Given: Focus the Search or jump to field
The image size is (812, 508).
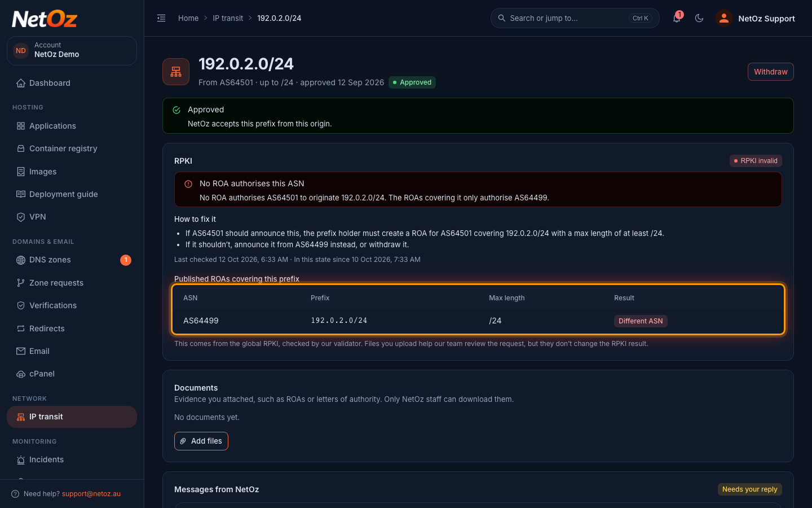Looking at the screenshot, I should [x=575, y=18].
